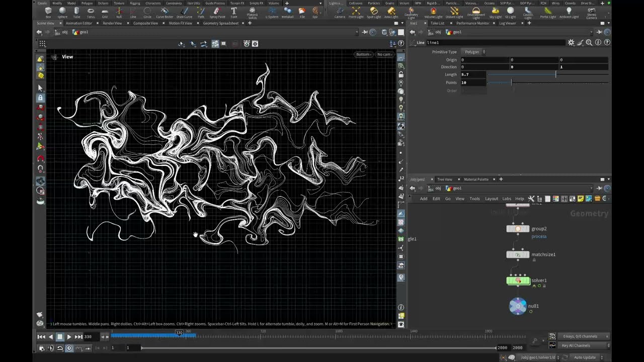Switch to the Geometry Spreadsheet tab
The image size is (644, 362).
(220, 23)
